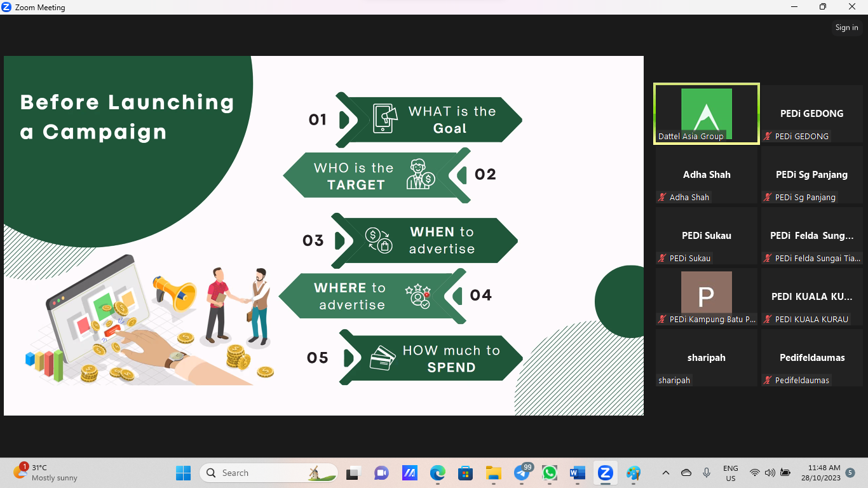868x488 pixels.
Task: Click the Sign in button
Action: coord(846,27)
